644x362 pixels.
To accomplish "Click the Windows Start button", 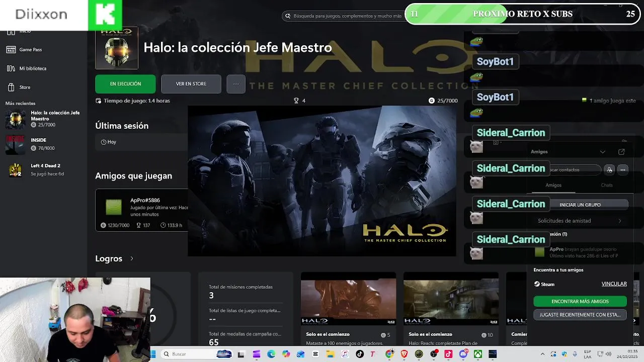I will pyautogui.click(x=153, y=354).
